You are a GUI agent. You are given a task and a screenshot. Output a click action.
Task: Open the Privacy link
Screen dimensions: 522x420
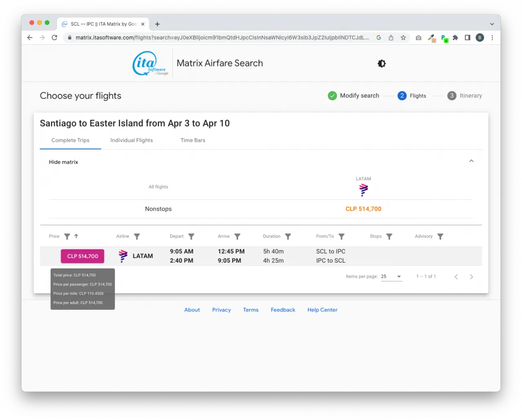pyautogui.click(x=221, y=310)
